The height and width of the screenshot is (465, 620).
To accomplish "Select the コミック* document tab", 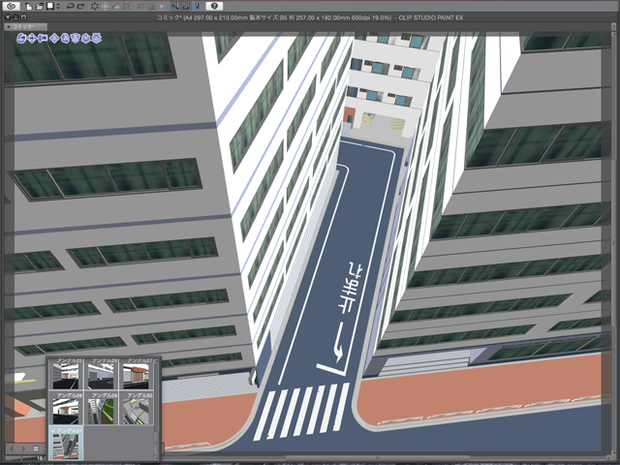I will point(25,26).
